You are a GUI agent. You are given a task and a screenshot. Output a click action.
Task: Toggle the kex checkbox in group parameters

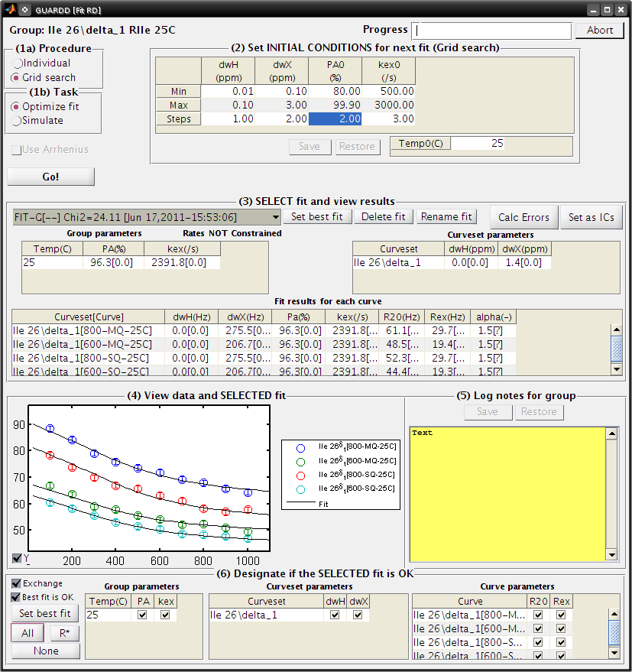click(x=165, y=615)
